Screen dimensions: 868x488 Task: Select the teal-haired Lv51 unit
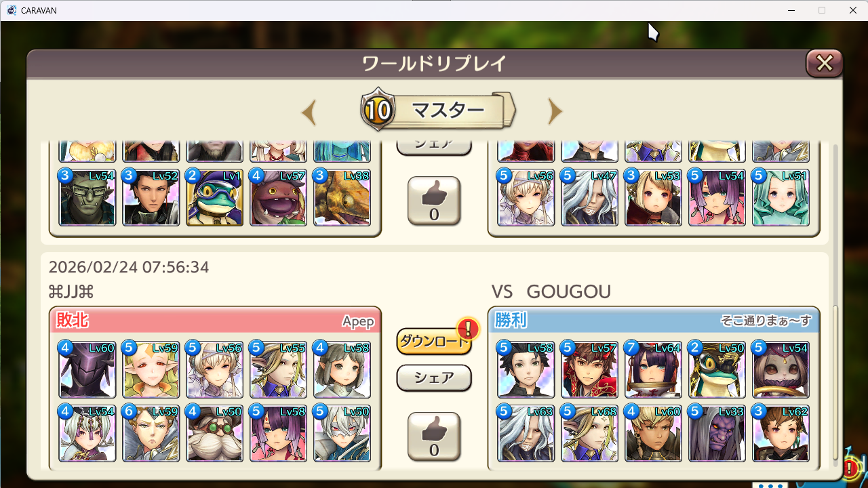(x=781, y=197)
